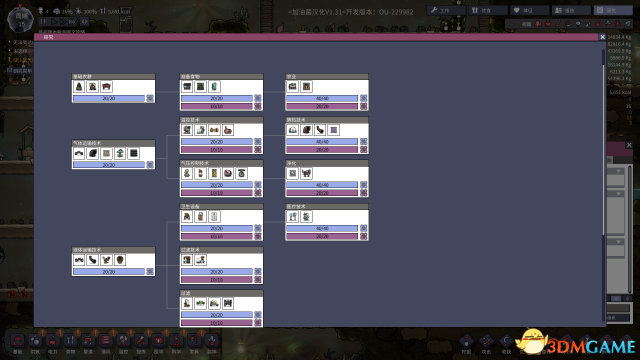Select the 医学 medicine build category
Viewport: 640px width, 360px height.
coord(158,340)
